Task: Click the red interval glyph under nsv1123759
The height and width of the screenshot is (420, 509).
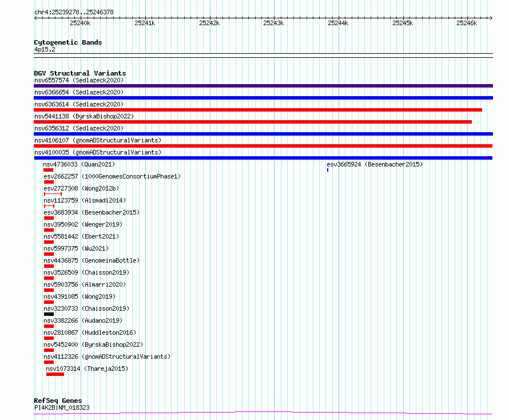Action: point(49,206)
